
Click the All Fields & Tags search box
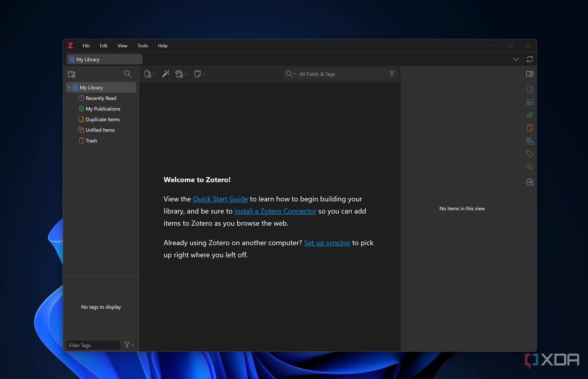click(341, 74)
